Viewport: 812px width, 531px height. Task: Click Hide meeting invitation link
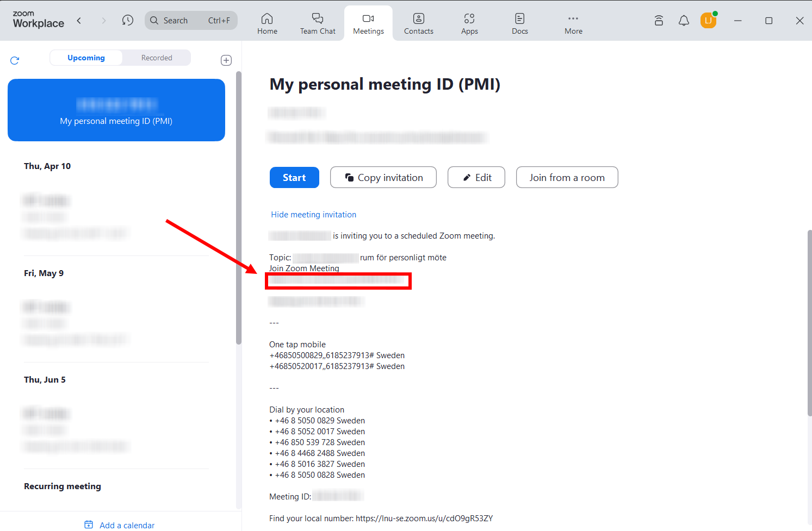pos(314,215)
